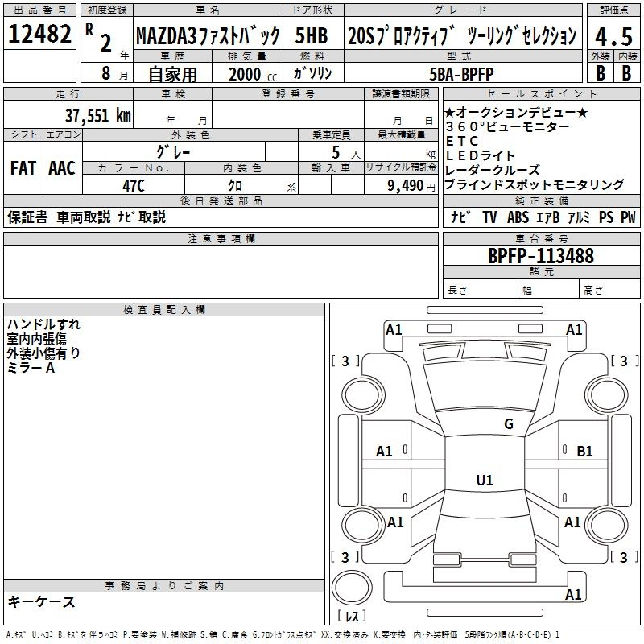The width and height of the screenshot is (644, 644).
Task: Click the top-left [3] tire rating
Action: (x=345, y=361)
